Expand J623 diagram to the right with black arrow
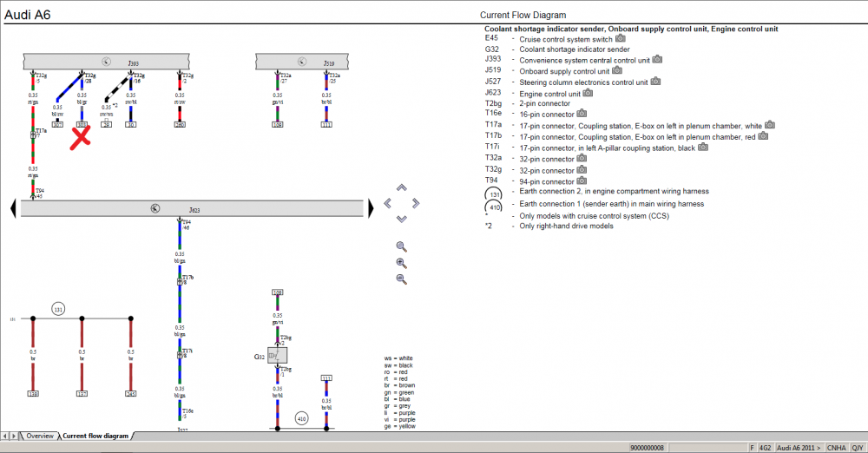Screen dimensions: 868x453 coord(371,208)
